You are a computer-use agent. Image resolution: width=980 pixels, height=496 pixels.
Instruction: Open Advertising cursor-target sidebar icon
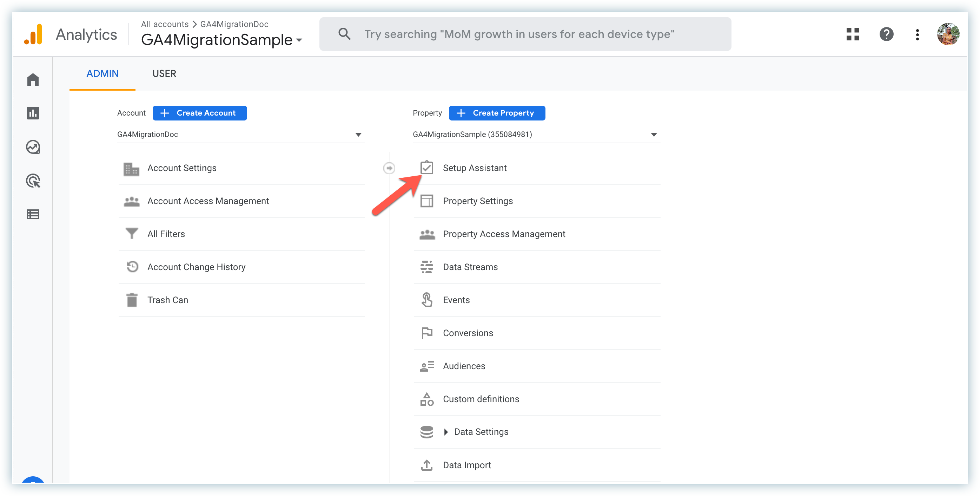[33, 181]
